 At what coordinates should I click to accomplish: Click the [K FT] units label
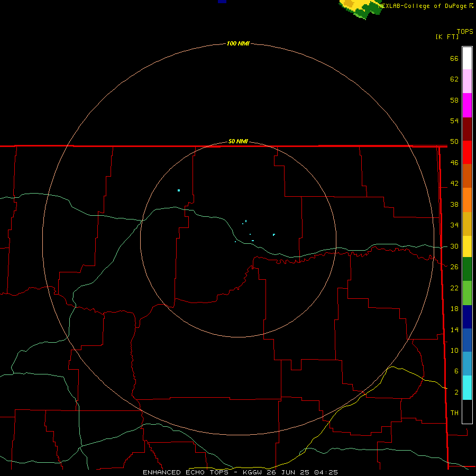point(447,36)
